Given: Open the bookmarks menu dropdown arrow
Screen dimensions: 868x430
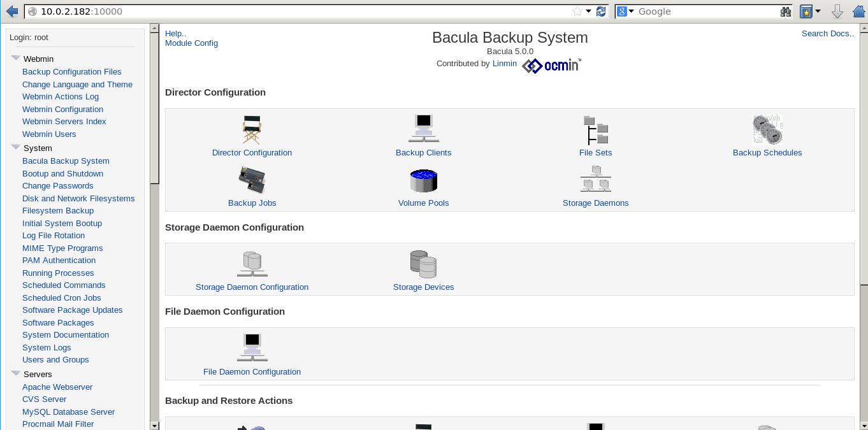Looking at the screenshot, I should click(x=817, y=11).
